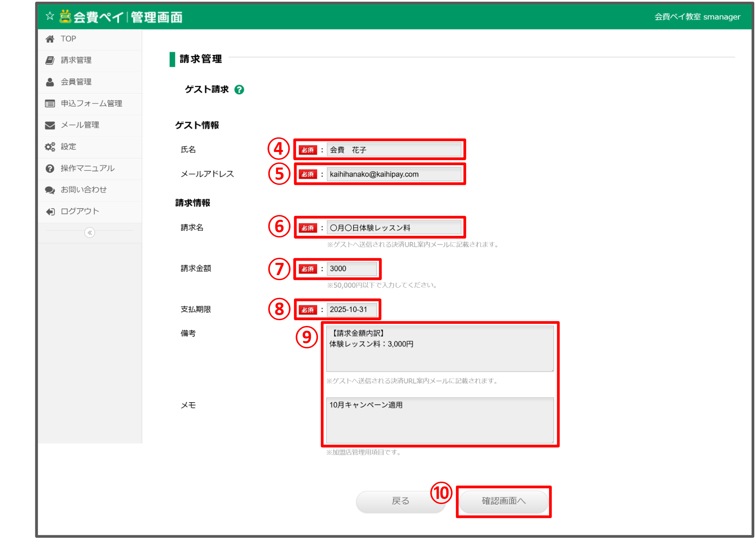Collapse the sidebar with the « chevron
Screen dimensions: 756x541
pyautogui.click(x=89, y=233)
